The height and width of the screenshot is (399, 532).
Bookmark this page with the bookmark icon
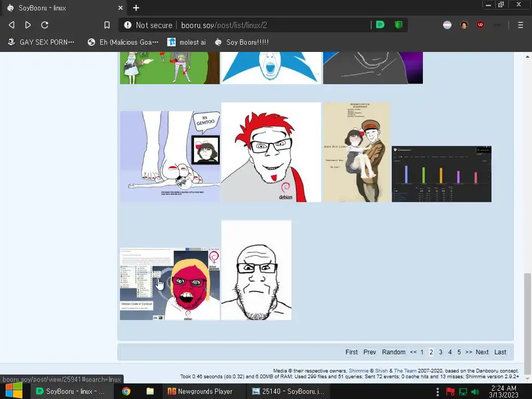tap(107, 25)
